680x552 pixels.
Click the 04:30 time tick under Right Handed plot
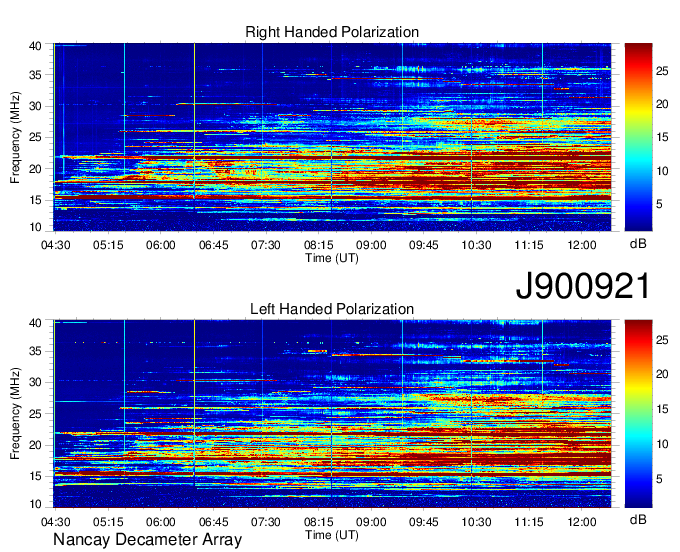click(x=56, y=245)
